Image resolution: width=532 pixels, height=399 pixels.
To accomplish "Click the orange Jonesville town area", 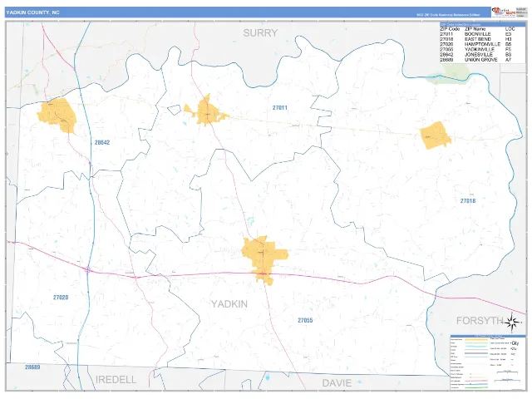I will coord(57,115).
